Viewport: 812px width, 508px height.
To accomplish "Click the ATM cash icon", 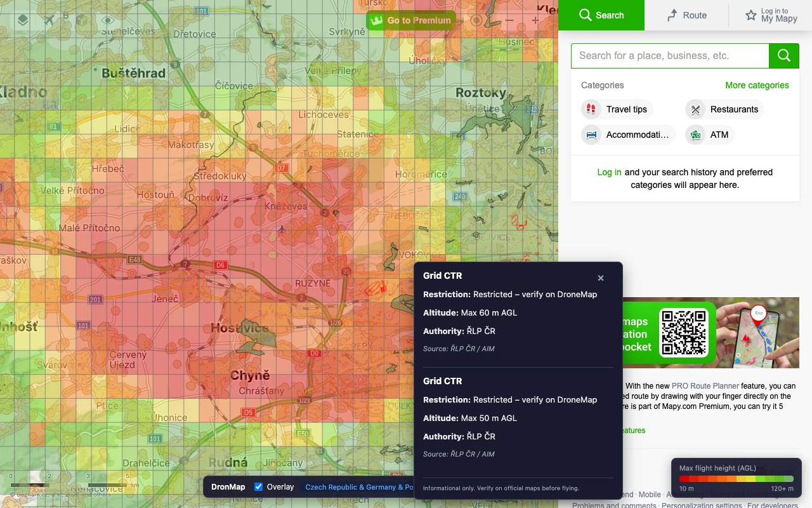I will tap(695, 135).
